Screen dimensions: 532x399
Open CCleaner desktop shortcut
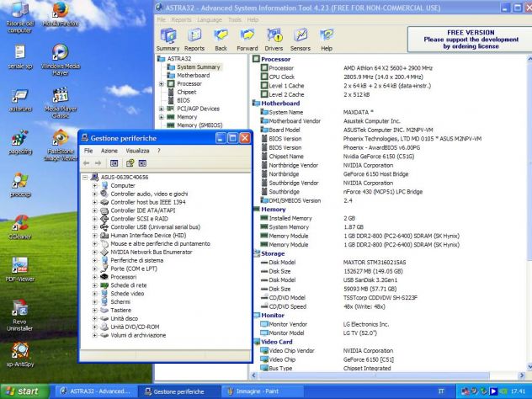click(x=20, y=227)
